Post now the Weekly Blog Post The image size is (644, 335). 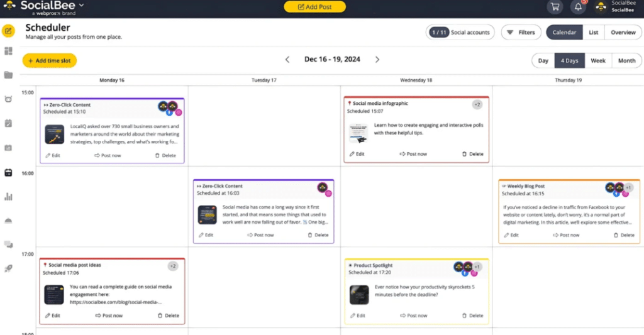[566, 235]
